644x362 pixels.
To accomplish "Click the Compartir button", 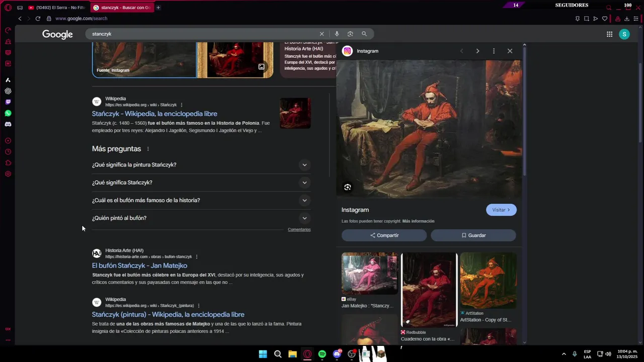I will click(384, 235).
